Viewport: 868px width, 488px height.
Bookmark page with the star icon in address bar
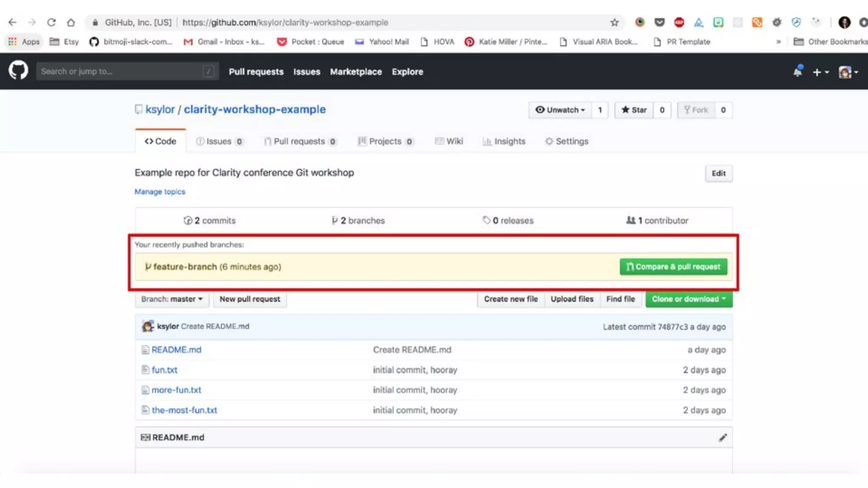615,22
